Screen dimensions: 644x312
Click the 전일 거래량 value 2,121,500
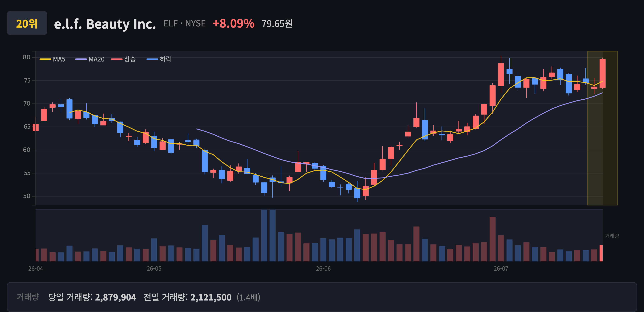click(x=211, y=297)
